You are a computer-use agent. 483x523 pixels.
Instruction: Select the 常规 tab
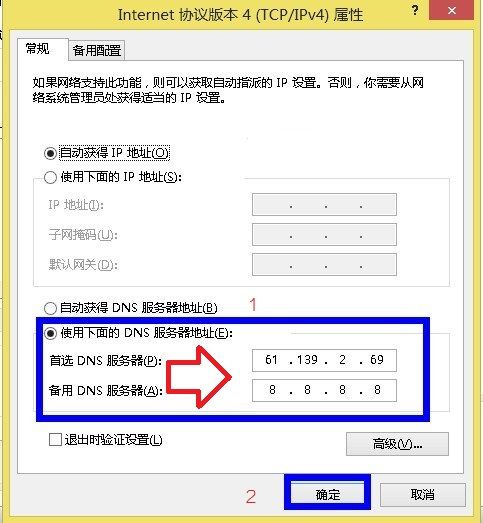point(38,49)
